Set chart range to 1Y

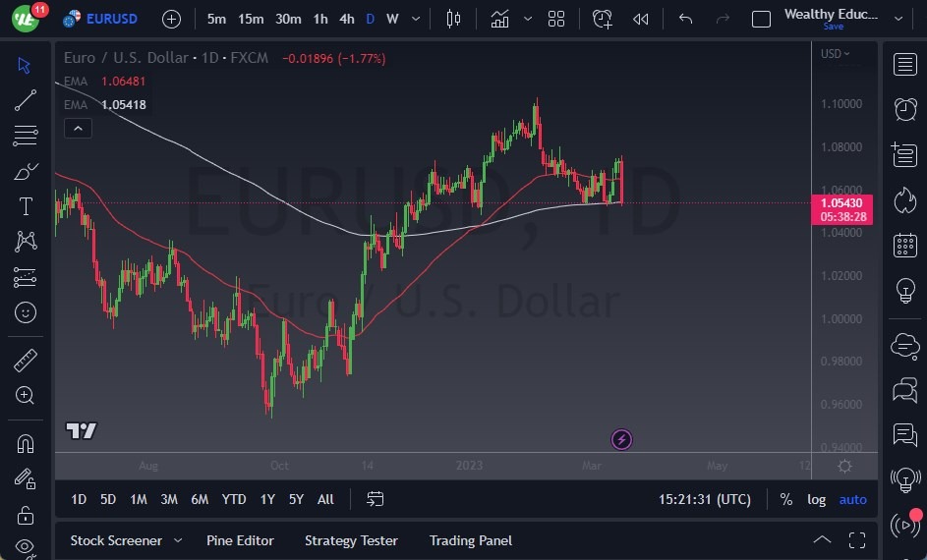(267, 499)
